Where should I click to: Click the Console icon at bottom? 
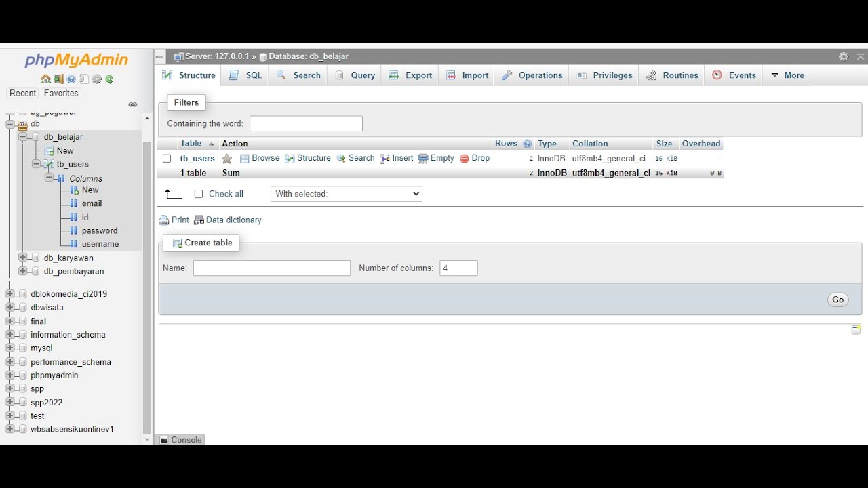tap(163, 440)
